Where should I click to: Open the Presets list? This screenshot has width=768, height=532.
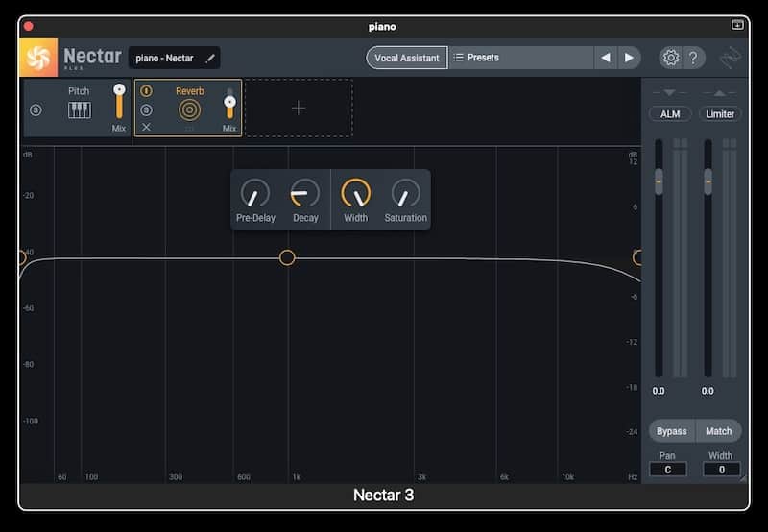(x=521, y=58)
